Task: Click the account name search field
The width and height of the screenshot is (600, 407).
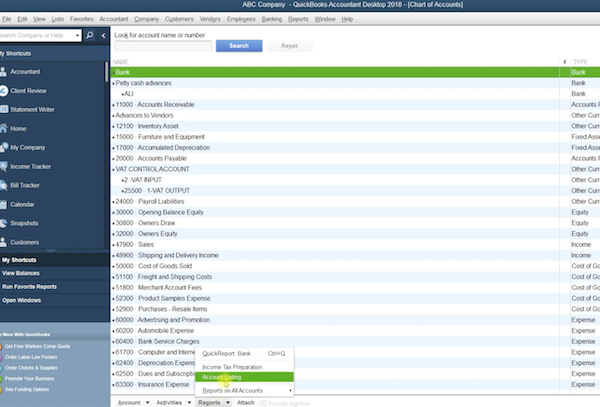Action: coord(163,46)
